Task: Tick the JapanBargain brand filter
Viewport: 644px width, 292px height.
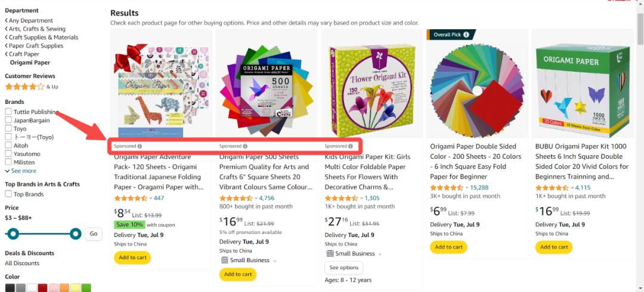Action: (8, 120)
